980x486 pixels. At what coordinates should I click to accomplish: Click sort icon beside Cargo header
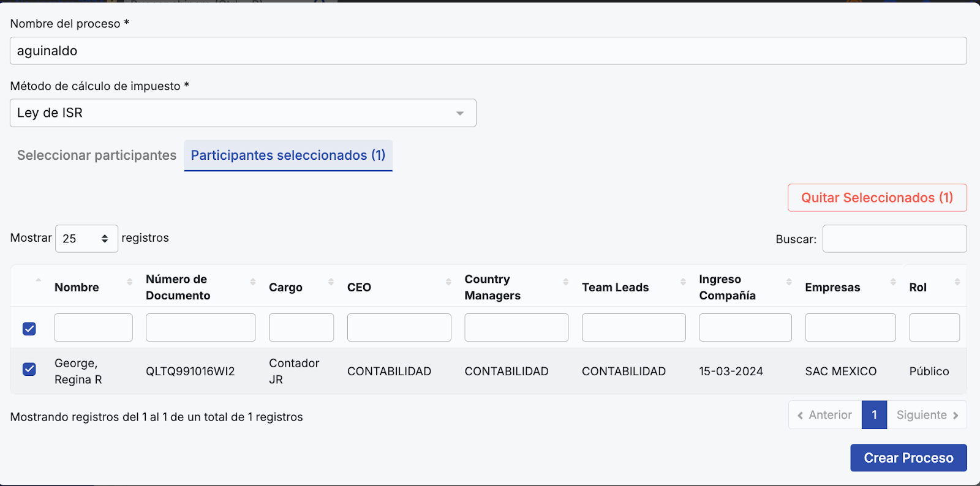click(331, 282)
